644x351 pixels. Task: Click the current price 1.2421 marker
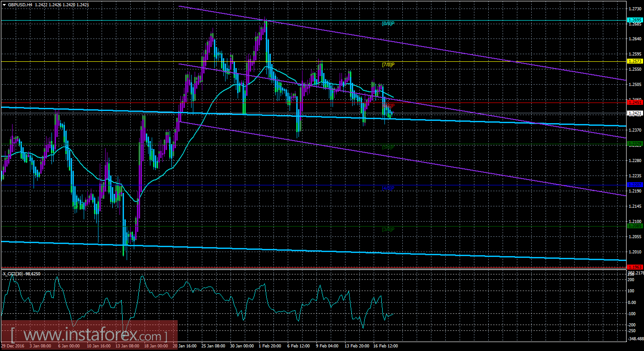[x=635, y=113]
